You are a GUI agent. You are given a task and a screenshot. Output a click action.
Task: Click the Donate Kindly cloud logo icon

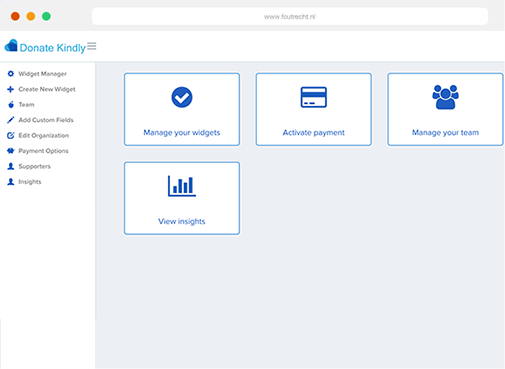click(x=11, y=46)
